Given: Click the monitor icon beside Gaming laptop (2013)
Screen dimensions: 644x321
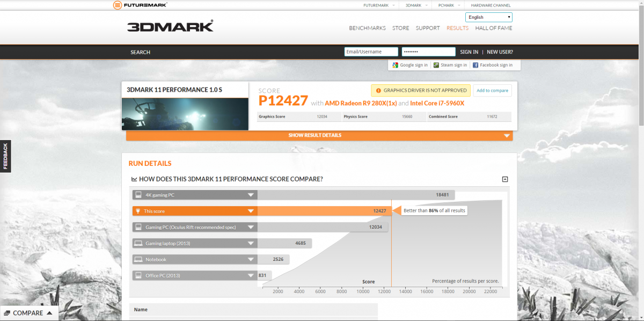Looking at the screenshot, I should point(138,243).
